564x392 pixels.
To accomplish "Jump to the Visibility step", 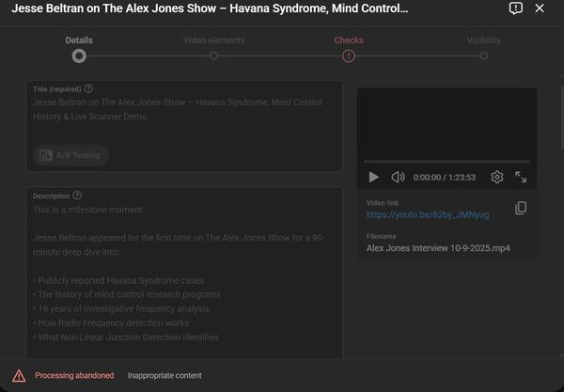I will pyautogui.click(x=483, y=55).
